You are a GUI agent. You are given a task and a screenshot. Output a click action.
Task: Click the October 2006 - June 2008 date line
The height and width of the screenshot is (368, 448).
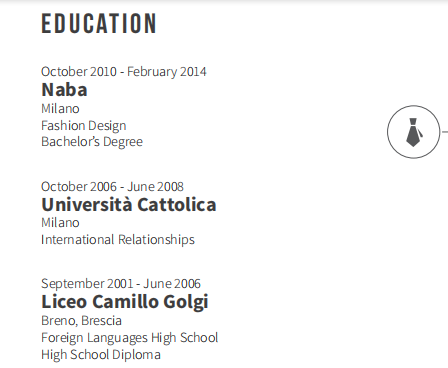coord(112,187)
